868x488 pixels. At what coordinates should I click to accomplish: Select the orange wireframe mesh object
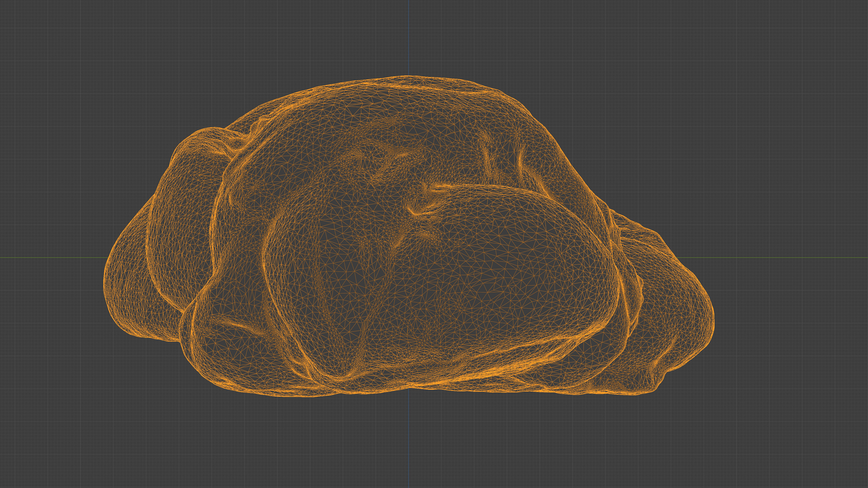[x=408, y=236]
